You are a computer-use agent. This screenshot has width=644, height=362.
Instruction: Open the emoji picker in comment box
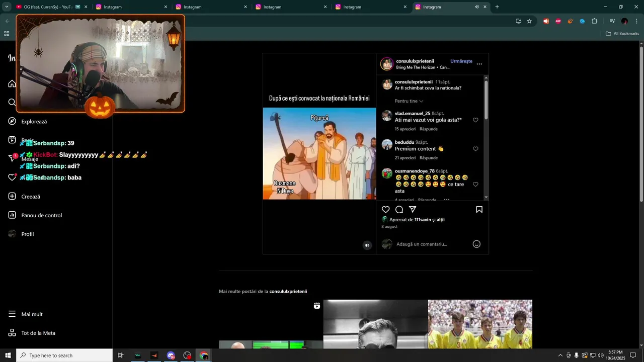coord(476,244)
